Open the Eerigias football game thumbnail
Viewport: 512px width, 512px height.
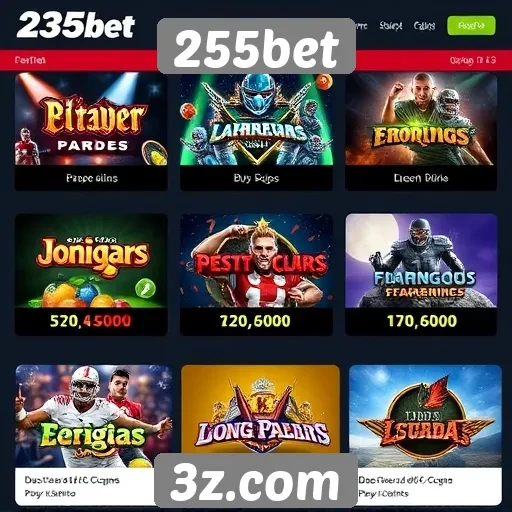[x=93, y=416]
